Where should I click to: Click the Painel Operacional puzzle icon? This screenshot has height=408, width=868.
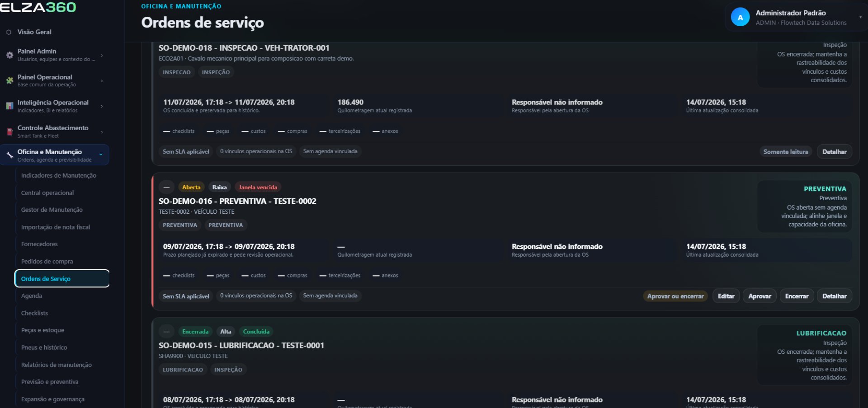[x=9, y=80]
